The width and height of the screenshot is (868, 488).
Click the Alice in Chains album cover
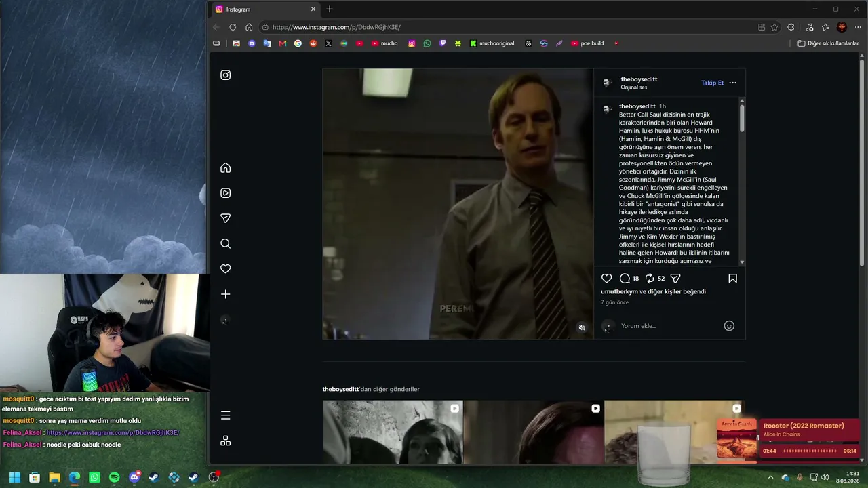[x=737, y=439]
